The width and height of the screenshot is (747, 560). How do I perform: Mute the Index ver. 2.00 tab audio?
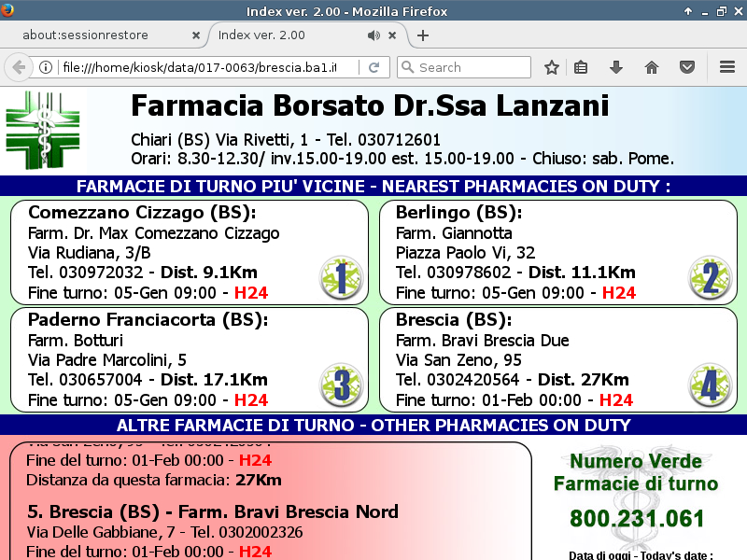point(373,35)
